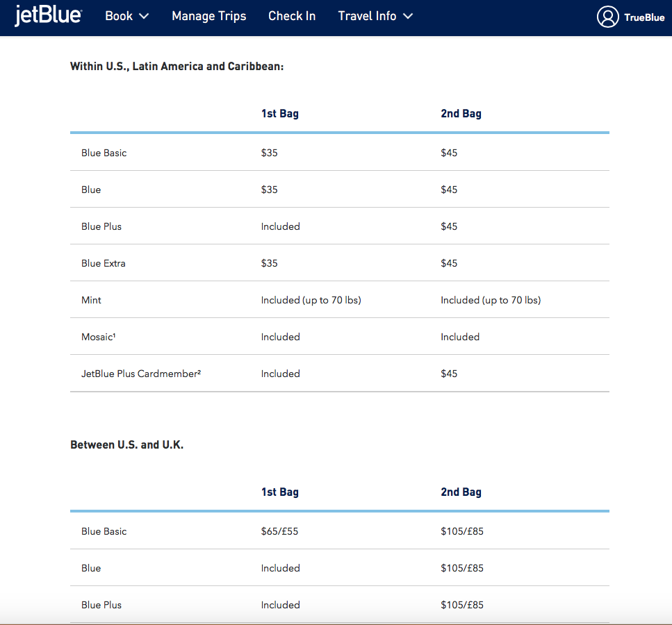This screenshot has width=672, height=625.
Task: Click Included first bag for U.K. Blue fare
Action: pyautogui.click(x=280, y=569)
